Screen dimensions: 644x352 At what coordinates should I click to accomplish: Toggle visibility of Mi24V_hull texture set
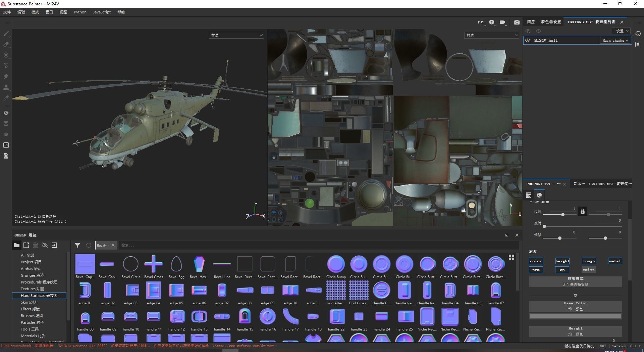click(528, 40)
